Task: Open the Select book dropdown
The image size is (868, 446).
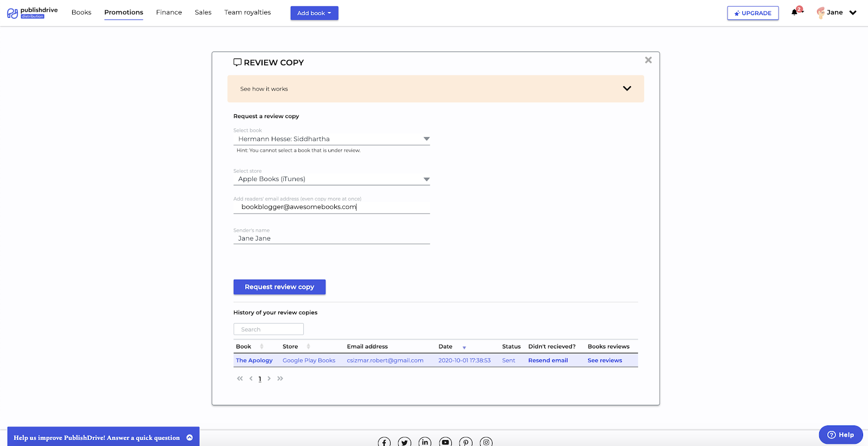Action: coord(331,139)
